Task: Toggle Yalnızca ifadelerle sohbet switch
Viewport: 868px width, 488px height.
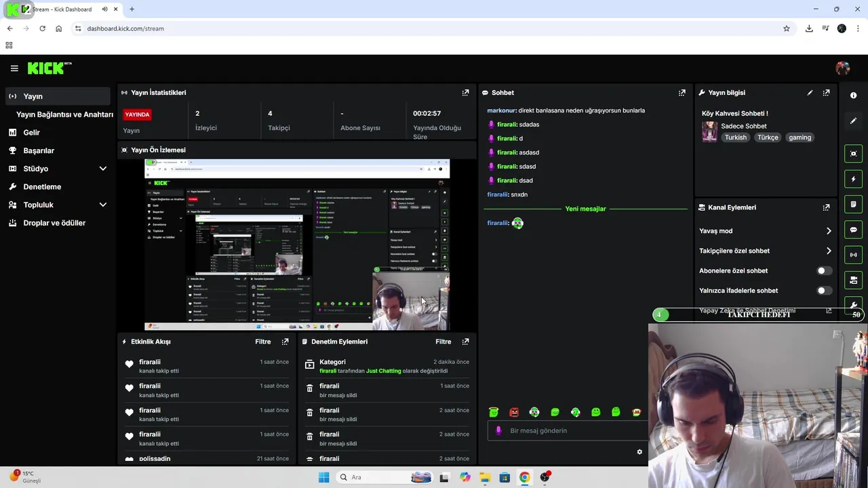Action: 824,291
